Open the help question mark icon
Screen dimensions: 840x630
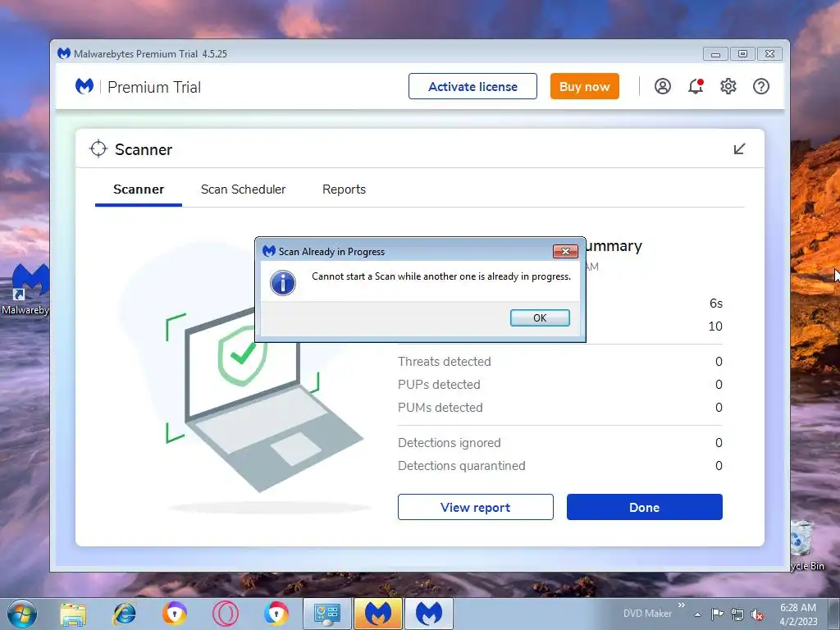click(760, 86)
